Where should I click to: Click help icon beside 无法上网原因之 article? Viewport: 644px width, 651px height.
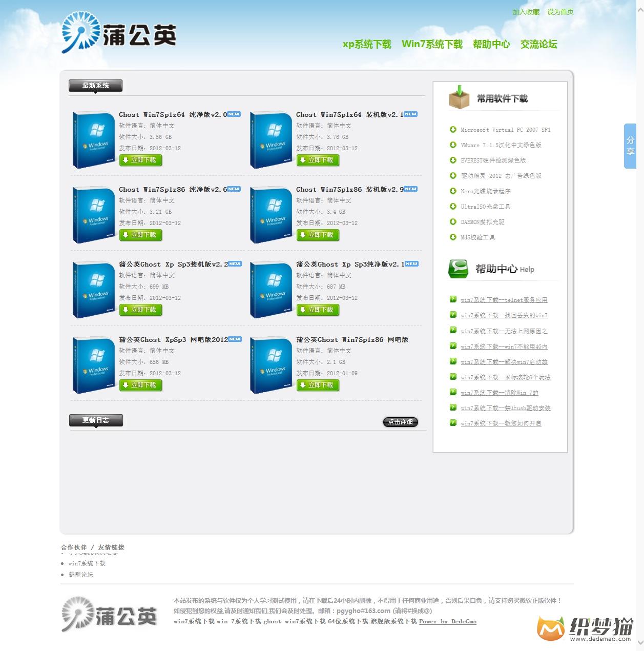pyautogui.click(x=453, y=330)
